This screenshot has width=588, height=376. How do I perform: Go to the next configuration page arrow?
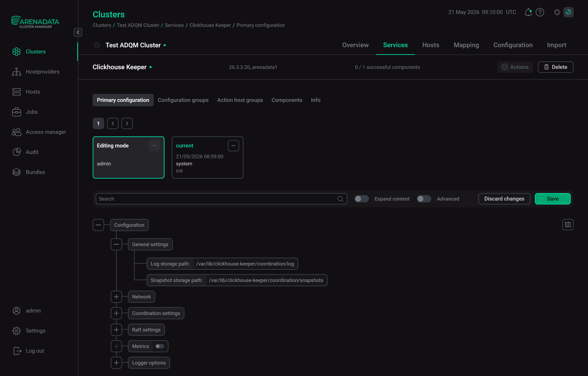(x=127, y=123)
